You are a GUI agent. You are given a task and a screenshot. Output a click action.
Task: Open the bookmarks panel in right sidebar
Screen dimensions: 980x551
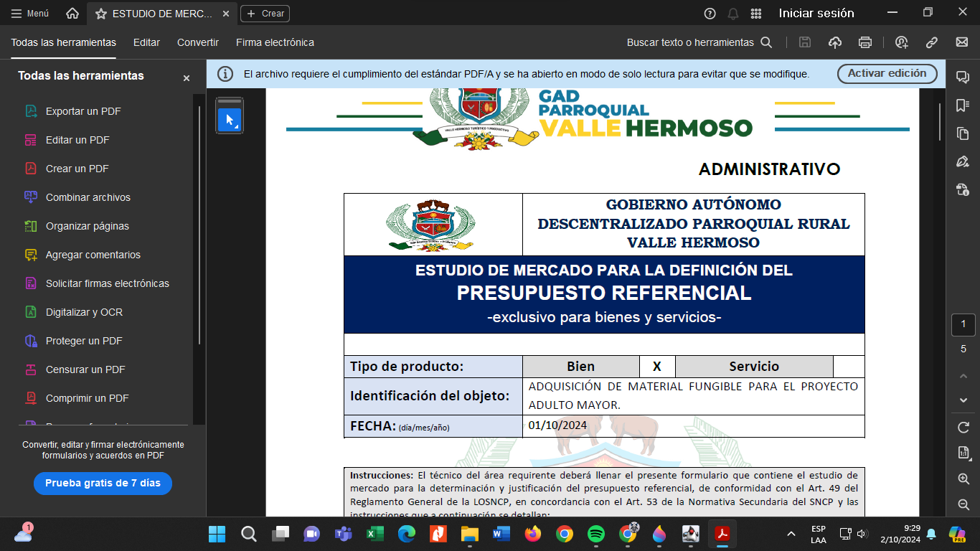(963, 105)
